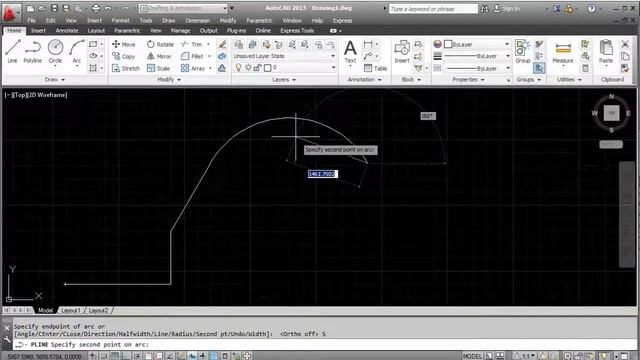
Task: Toggle layer freeze sun icon
Action: pyautogui.click(x=248, y=68)
